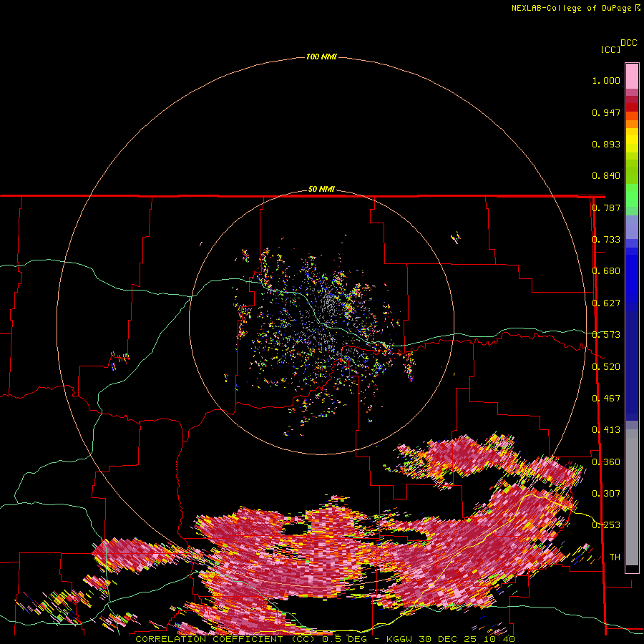This screenshot has width=644, height=644.
Task: Click the 0.840 color scale value
Action: click(x=606, y=176)
